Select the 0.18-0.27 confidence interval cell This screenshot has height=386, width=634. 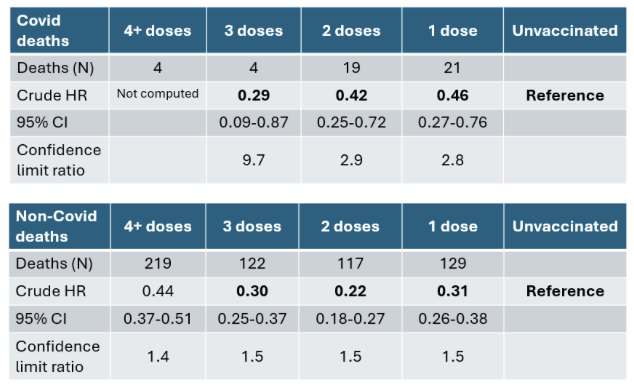350,319
